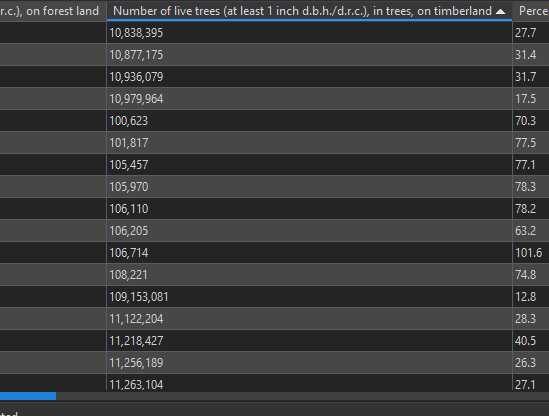This screenshot has width=549, height=416.
Task: Click the blue horizontal scrollbar thumb
Action: (x=28, y=396)
